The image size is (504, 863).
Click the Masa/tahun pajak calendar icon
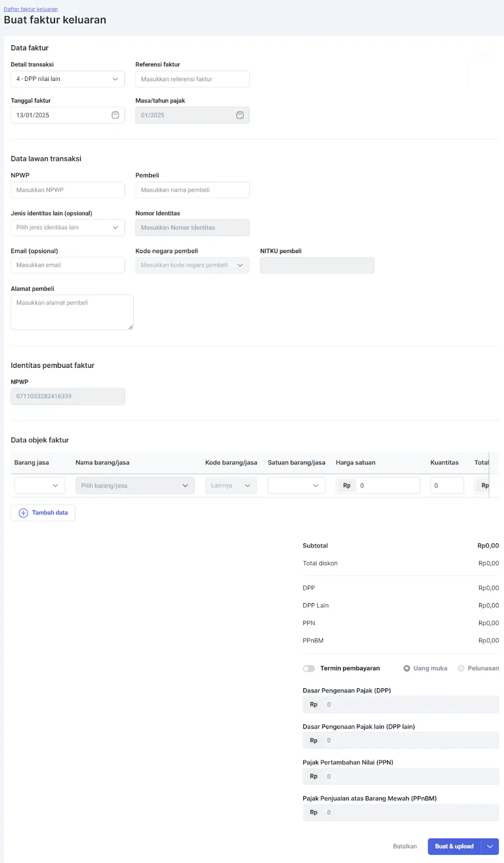(240, 115)
